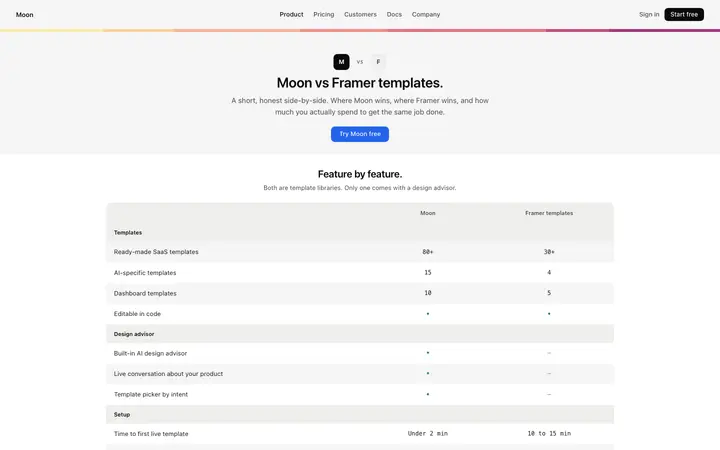Click the Template picker by intent label
720x450 pixels.
[151, 394]
